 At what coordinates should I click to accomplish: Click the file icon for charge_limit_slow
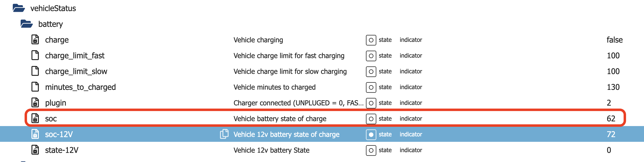[35, 71]
